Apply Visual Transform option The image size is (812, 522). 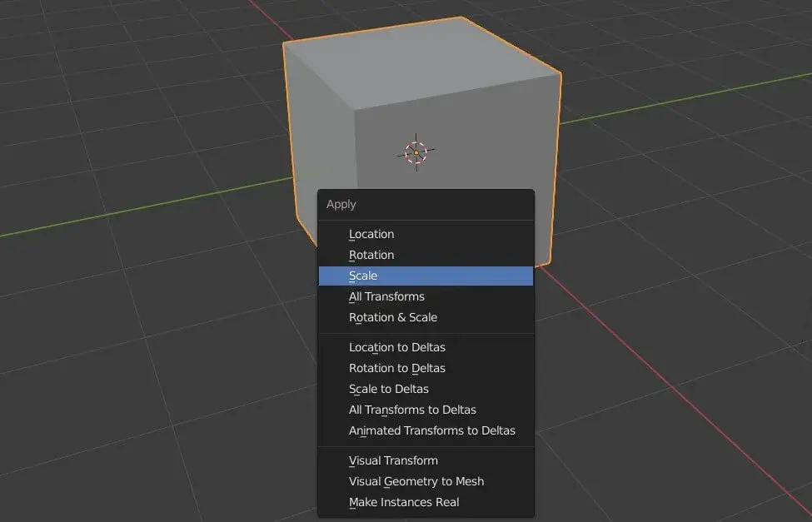tap(426, 460)
